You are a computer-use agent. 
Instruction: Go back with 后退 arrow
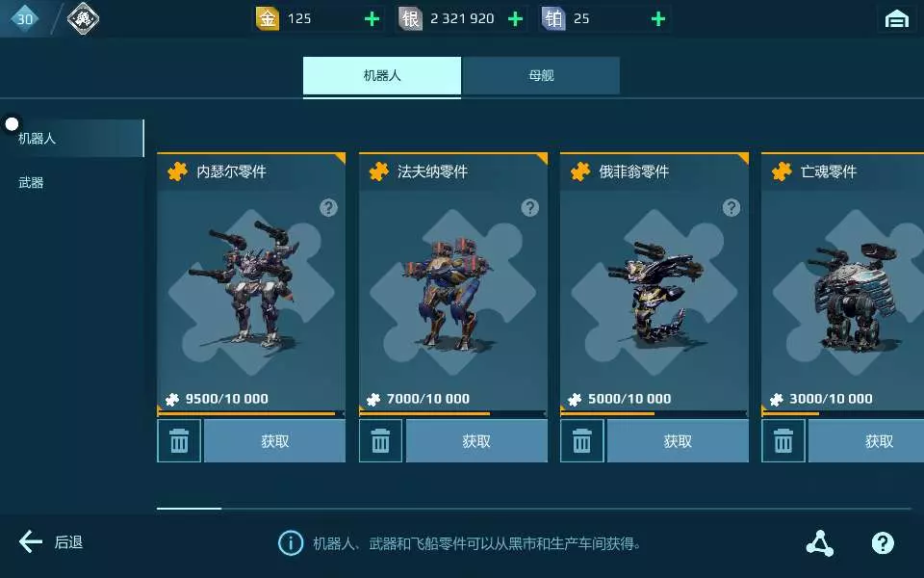[x=51, y=541]
